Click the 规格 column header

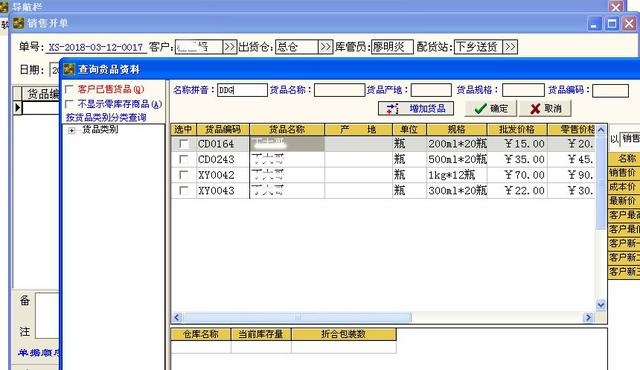coord(457,130)
